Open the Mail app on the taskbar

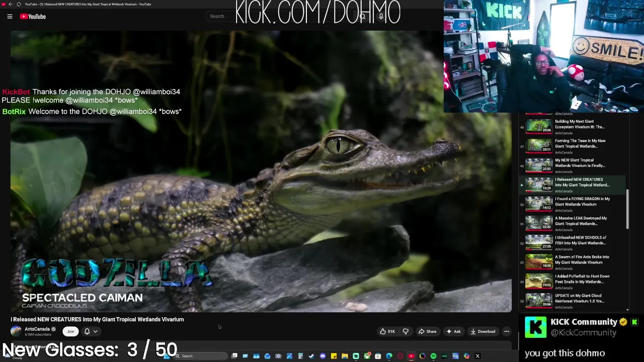coord(267,356)
